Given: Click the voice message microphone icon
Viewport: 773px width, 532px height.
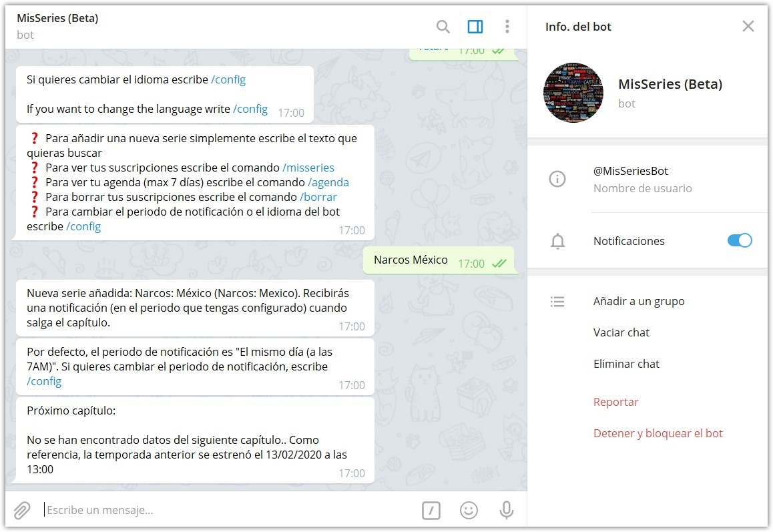Looking at the screenshot, I should [x=507, y=509].
